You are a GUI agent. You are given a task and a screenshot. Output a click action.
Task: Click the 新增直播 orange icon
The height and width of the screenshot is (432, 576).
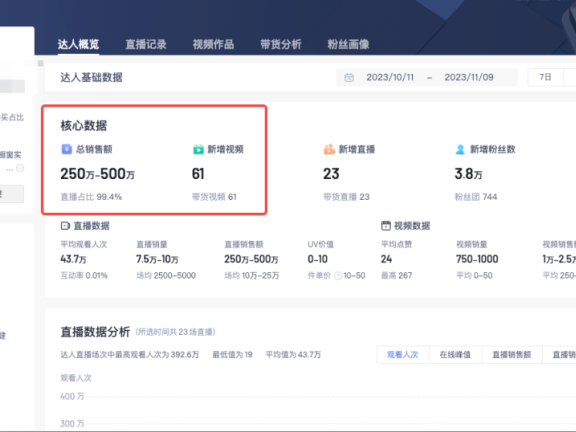pos(329,149)
